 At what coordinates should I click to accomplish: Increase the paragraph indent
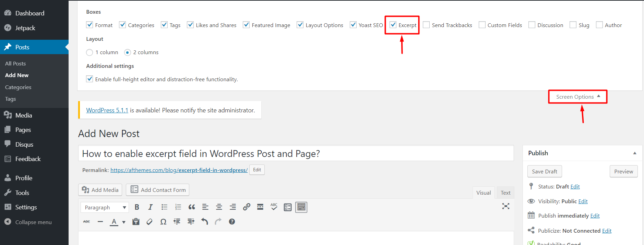pos(191,222)
